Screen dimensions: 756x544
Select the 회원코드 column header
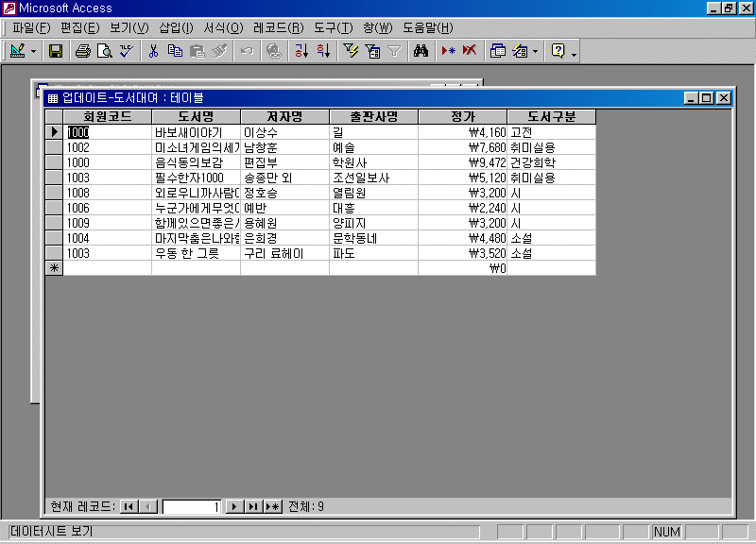click(x=108, y=116)
